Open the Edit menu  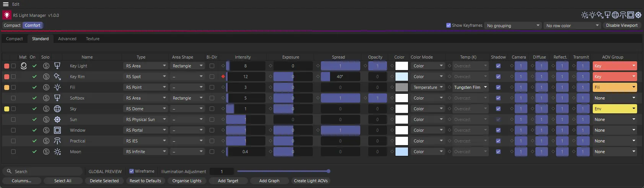coord(16,4)
